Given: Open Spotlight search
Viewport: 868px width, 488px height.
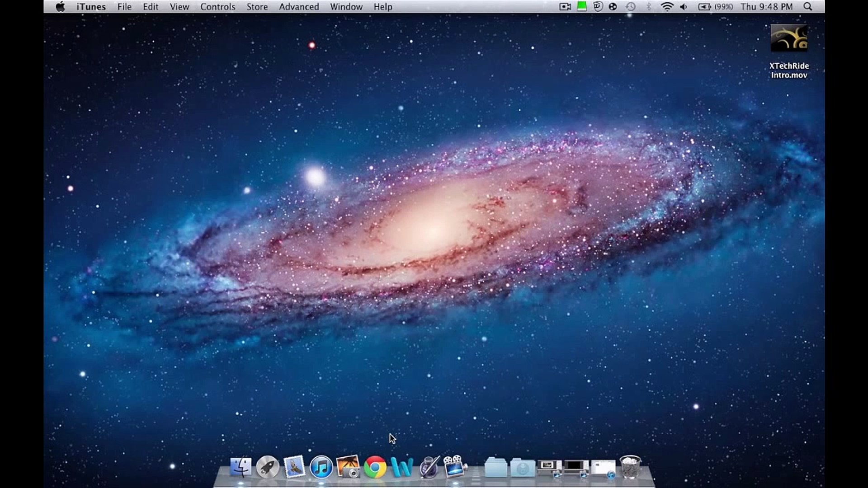Looking at the screenshot, I should [807, 7].
